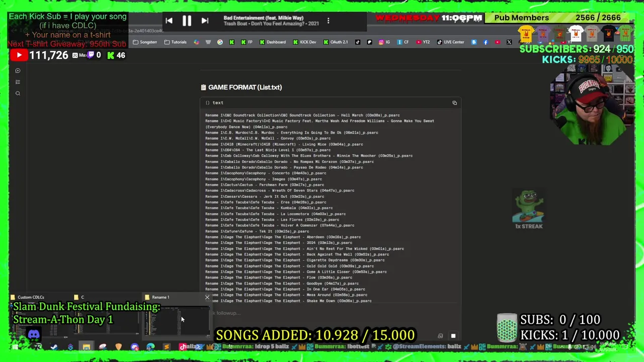
Task: Click the Minnie The Moocher line
Action: pyautogui.click(x=308, y=156)
